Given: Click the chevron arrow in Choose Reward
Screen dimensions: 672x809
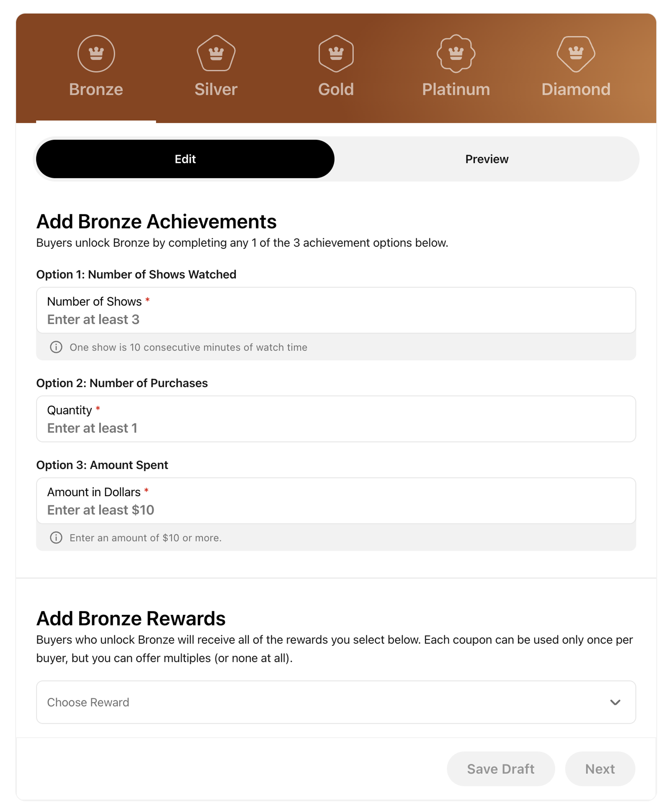Looking at the screenshot, I should (615, 702).
